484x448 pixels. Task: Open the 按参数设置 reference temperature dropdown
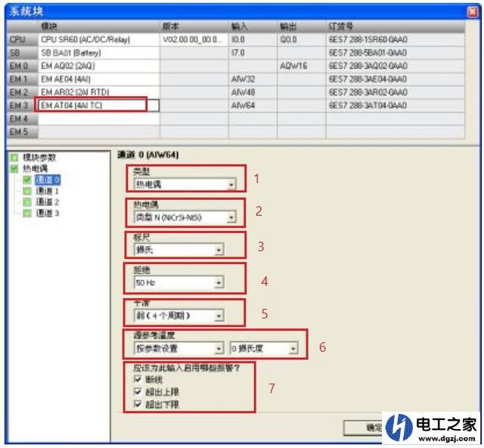click(x=219, y=349)
